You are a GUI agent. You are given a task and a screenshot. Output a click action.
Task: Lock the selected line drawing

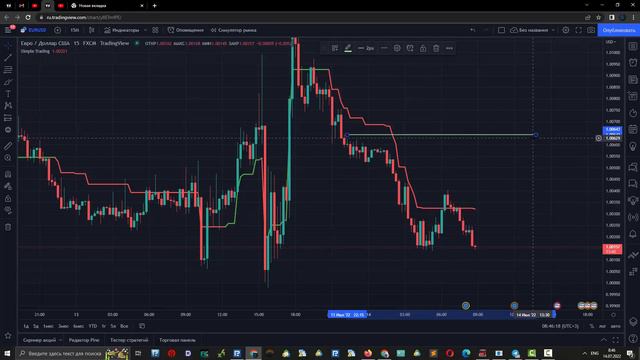423,48
